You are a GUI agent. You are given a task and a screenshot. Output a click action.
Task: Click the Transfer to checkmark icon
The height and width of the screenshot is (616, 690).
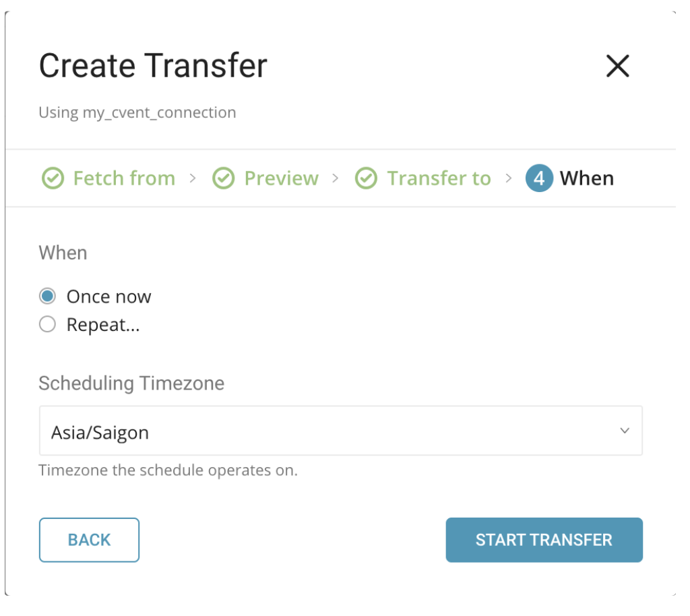[x=366, y=179]
